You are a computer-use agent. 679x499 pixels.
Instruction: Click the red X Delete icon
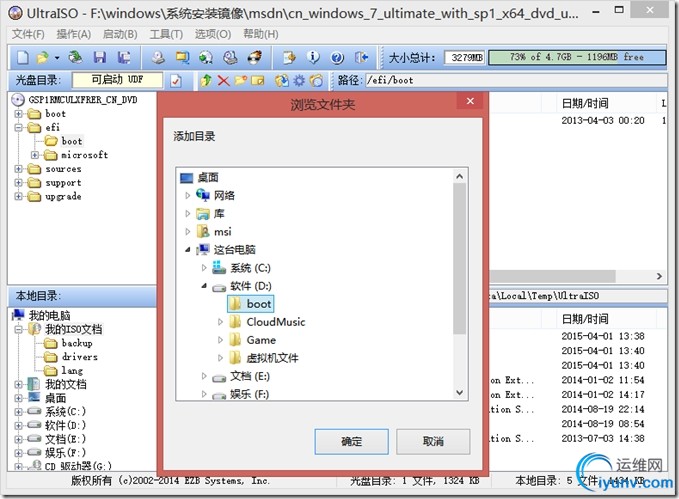[223, 81]
